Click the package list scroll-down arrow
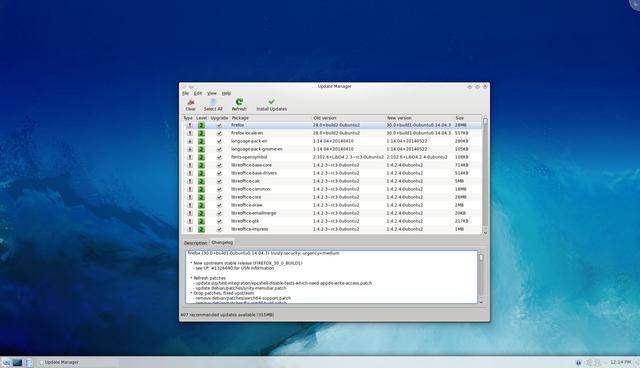The width and height of the screenshot is (640, 368). click(485, 233)
